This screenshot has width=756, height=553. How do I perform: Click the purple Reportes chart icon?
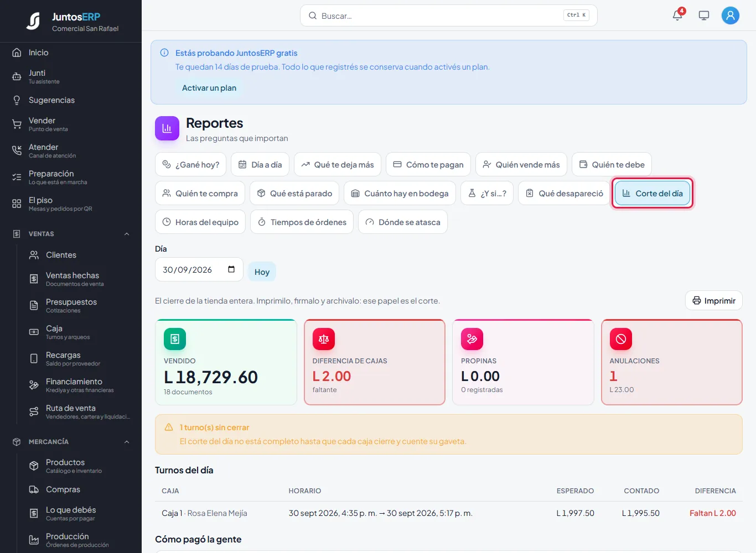pyautogui.click(x=167, y=128)
